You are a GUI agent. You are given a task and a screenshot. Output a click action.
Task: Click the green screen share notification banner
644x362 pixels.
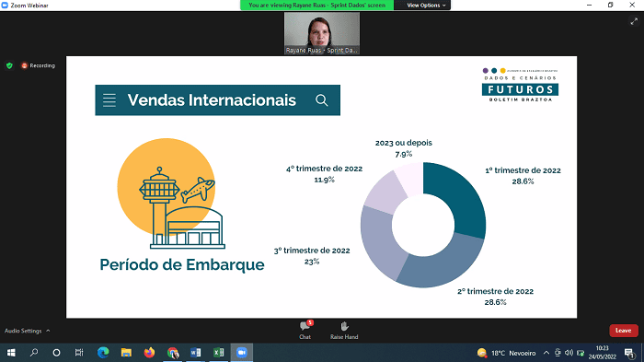coord(316,6)
